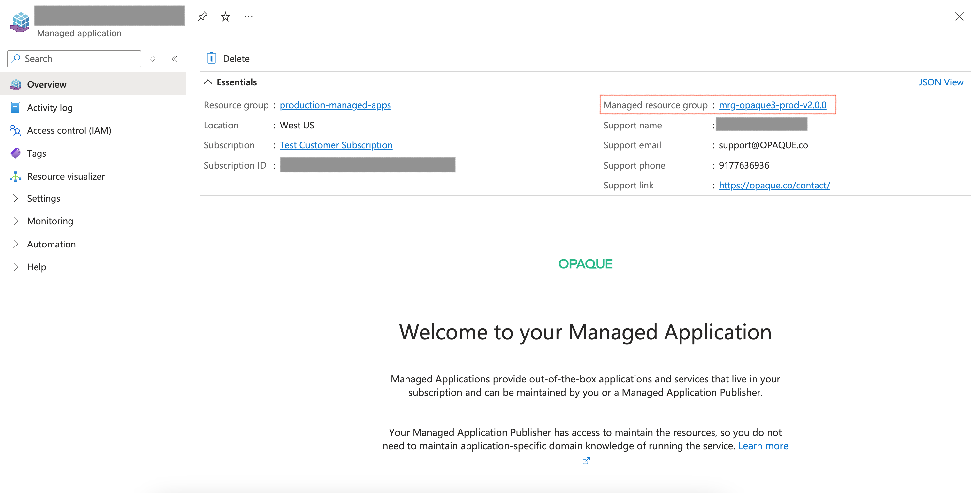Screen dimensions: 980x493
Task: Open Access control (IAM)
Action: point(69,130)
